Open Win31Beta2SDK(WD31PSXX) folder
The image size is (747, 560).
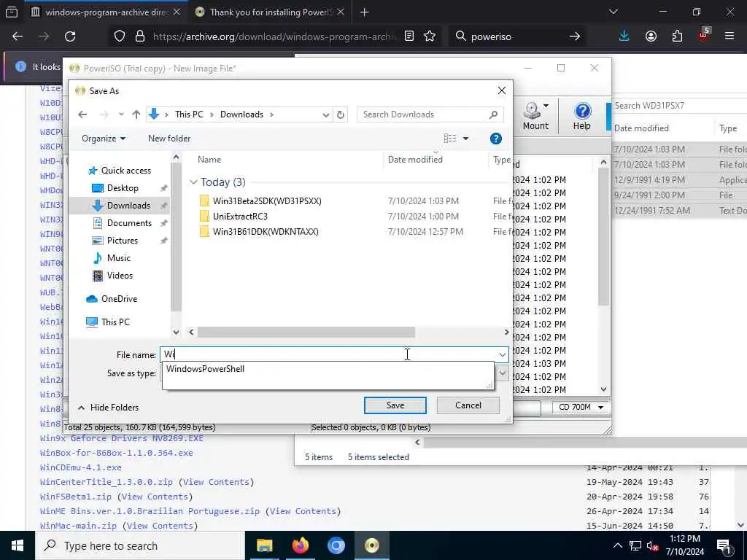[x=267, y=201]
